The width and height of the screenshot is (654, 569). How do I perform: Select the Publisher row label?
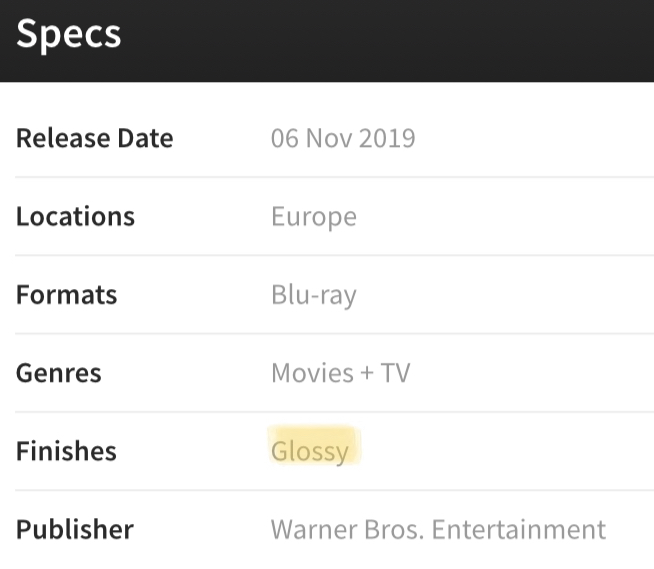click(75, 529)
